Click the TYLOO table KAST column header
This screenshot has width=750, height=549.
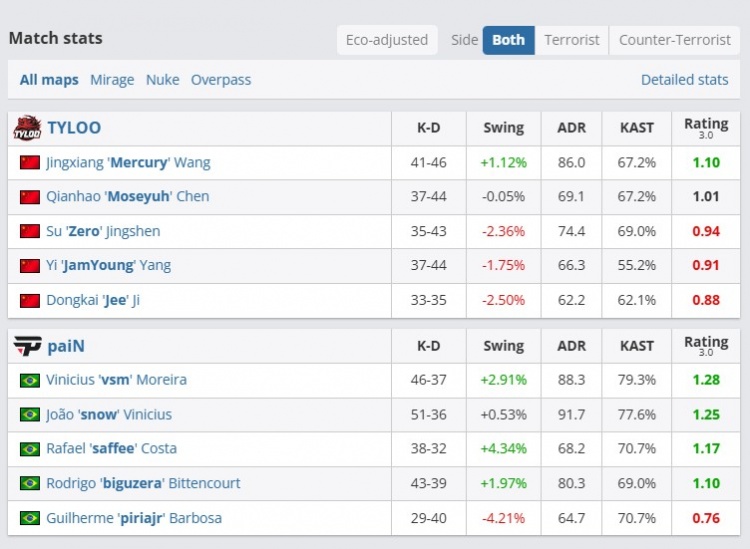[x=637, y=128]
